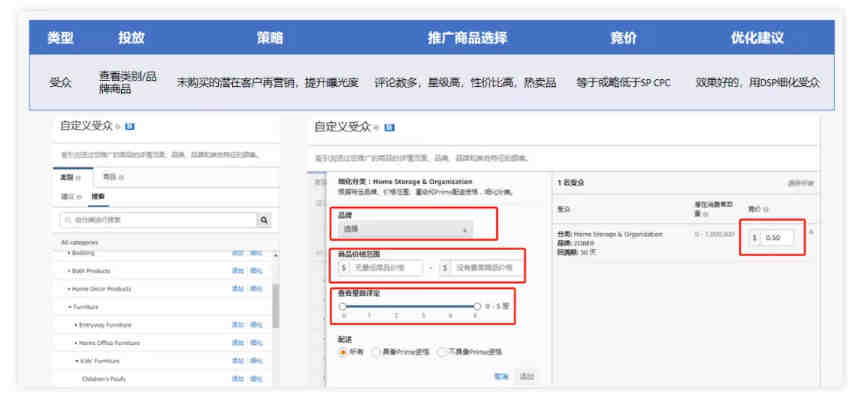Click 细化 link for Kids' Furniture
Image resolution: width=855 pixels, height=397 pixels.
pos(256,361)
